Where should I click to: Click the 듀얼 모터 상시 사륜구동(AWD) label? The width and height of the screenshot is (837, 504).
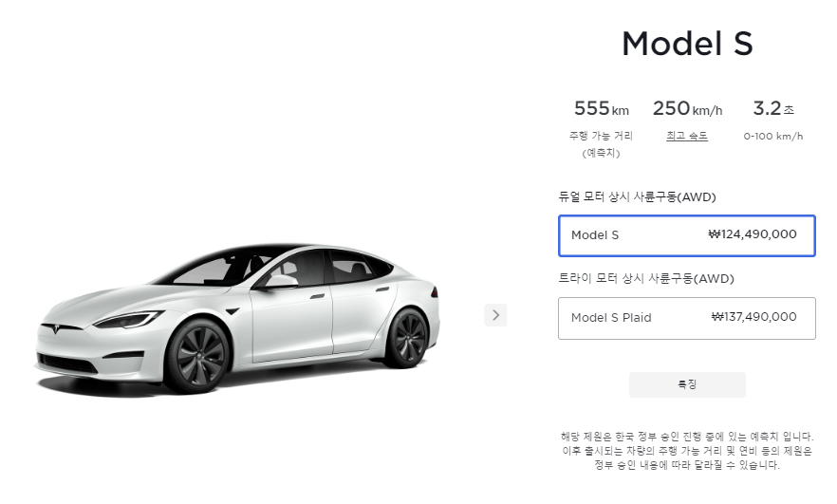[637, 197]
